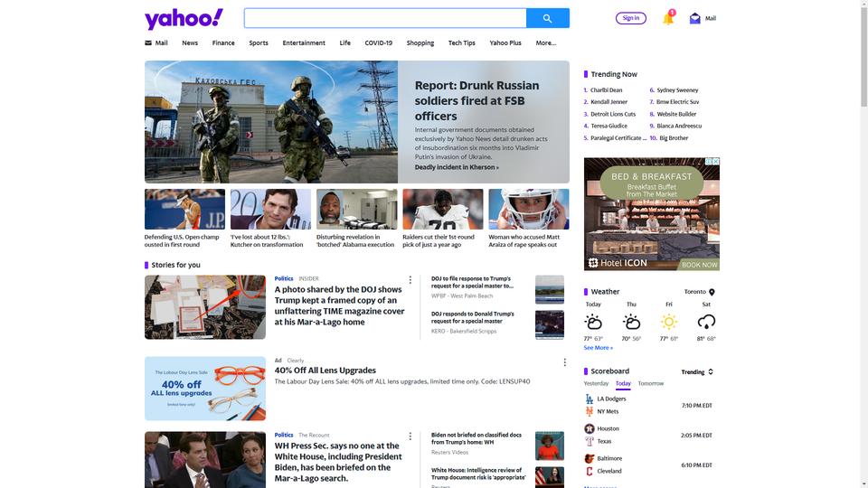The height and width of the screenshot is (488, 868).
Task: Select the Today scoreboard tab
Action: coord(623,383)
